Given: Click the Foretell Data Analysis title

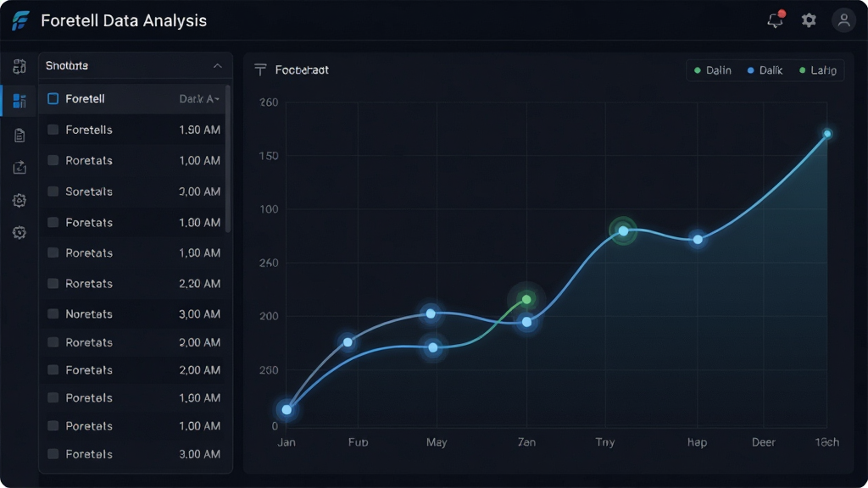Looking at the screenshot, I should 124,20.
